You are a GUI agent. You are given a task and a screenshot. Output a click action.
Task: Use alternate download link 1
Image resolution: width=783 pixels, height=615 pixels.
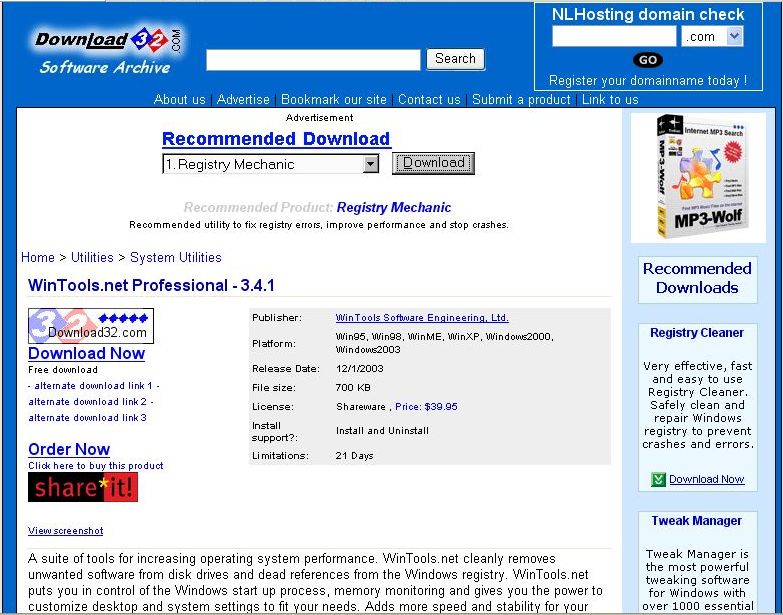(93, 386)
